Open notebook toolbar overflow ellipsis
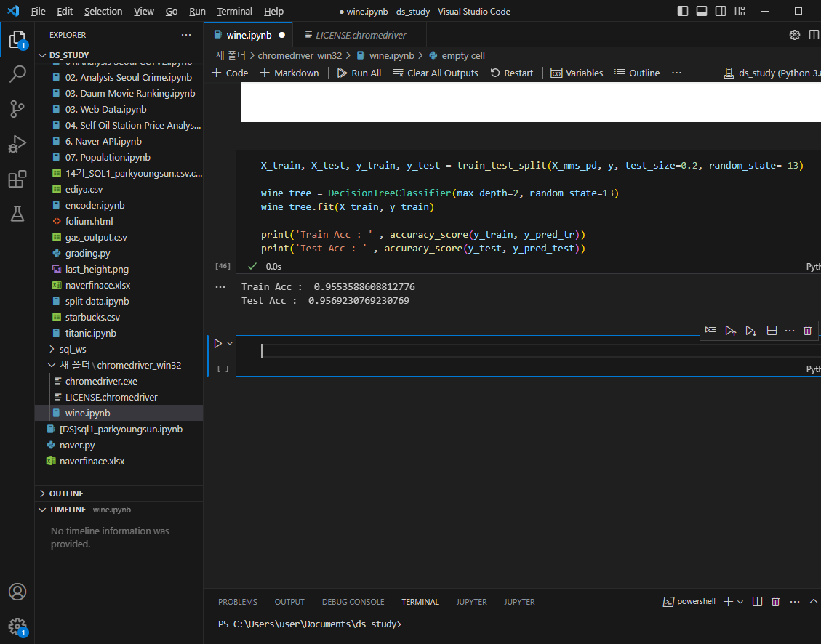821x644 pixels. (x=676, y=73)
